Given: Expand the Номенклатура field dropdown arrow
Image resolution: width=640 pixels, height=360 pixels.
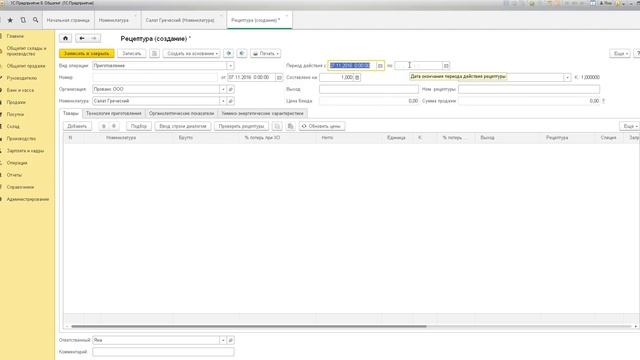Looking at the screenshot, I should 223,101.
